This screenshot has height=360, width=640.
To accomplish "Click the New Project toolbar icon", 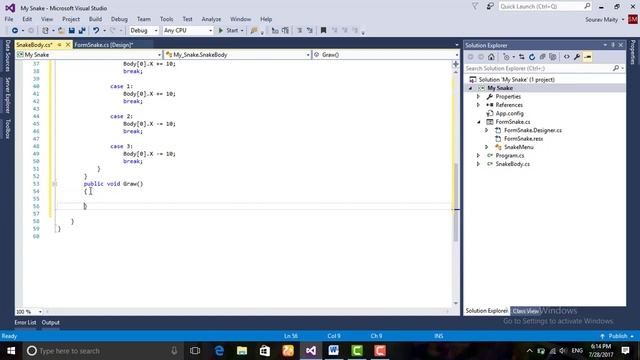I will (x=45, y=31).
